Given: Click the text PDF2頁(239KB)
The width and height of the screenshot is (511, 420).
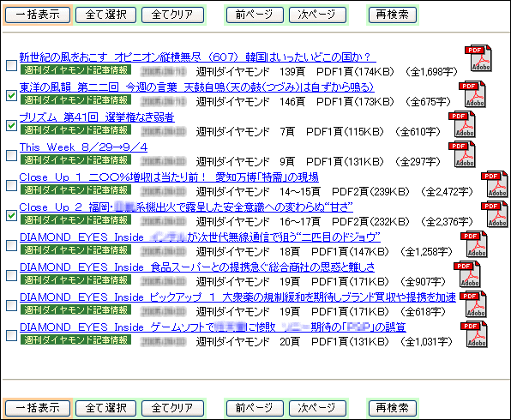Looking at the screenshot, I should click(x=370, y=192).
